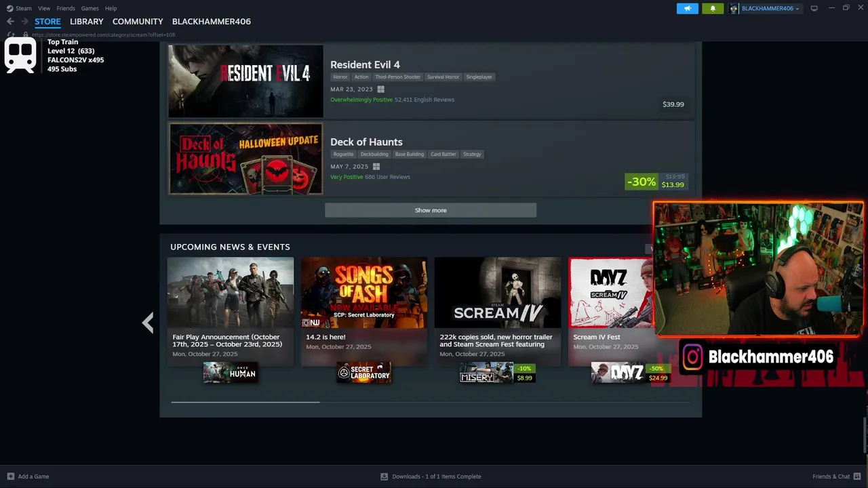Open the BLACKHAMMER406 profile tab
Image resolution: width=868 pixels, height=488 pixels.
(212, 22)
